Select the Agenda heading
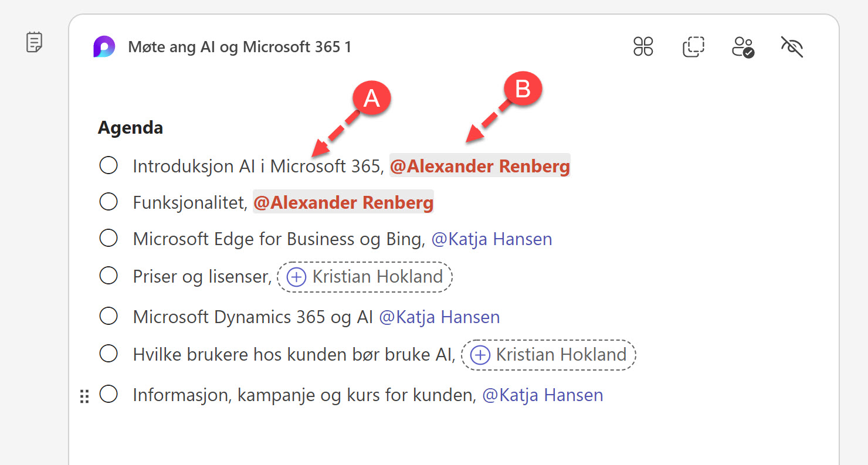The height and width of the screenshot is (465, 868). (130, 127)
